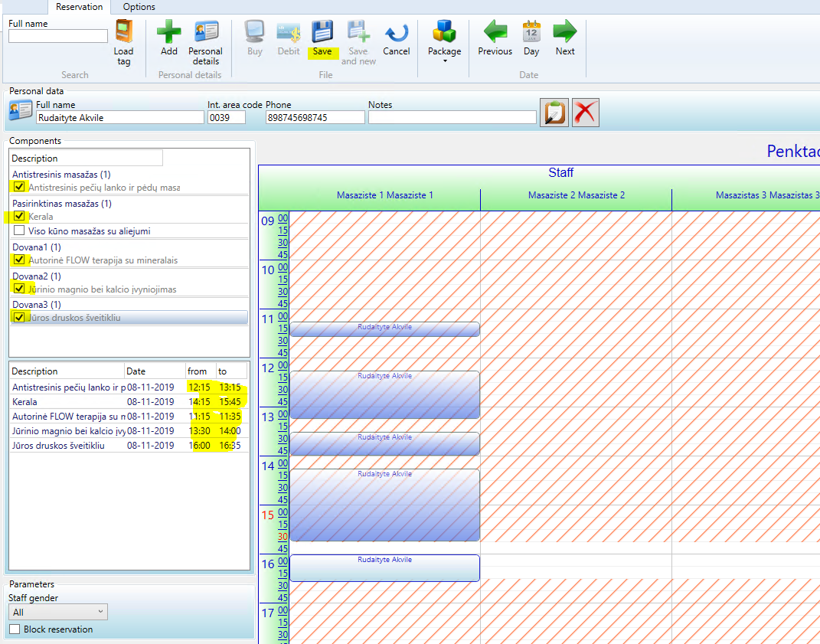Click the clipboard notes icon

[x=554, y=112]
